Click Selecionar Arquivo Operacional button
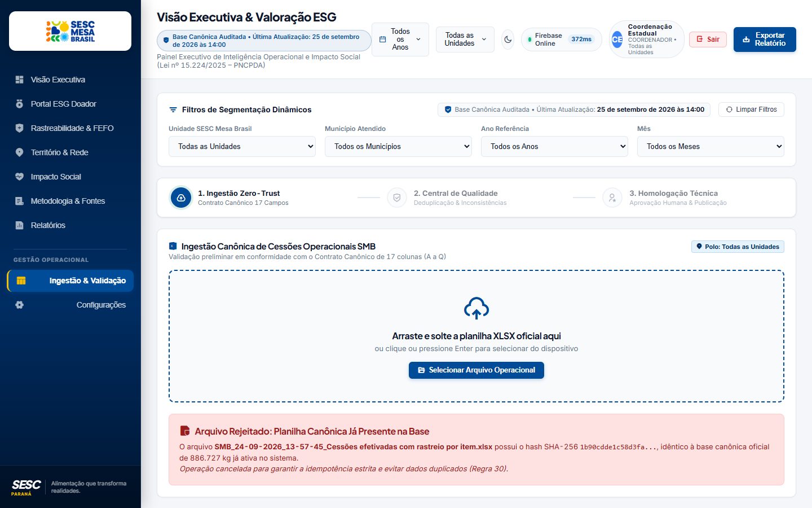 pyautogui.click(x=476, y=370)
